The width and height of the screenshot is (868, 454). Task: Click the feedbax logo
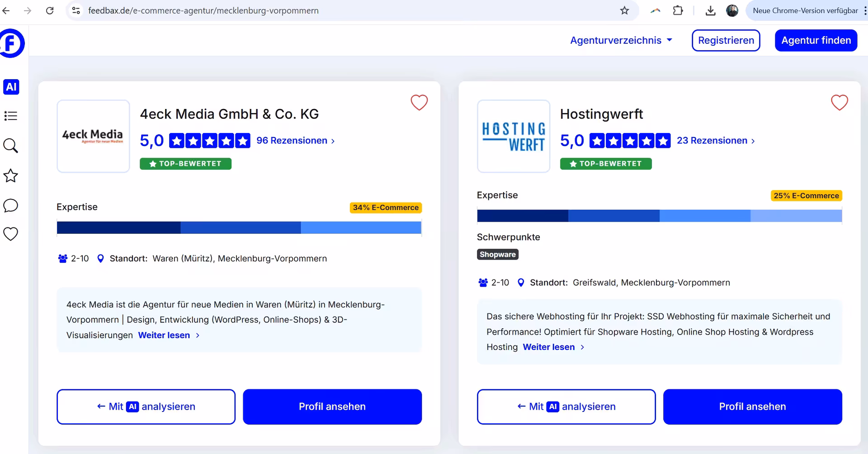11,43
